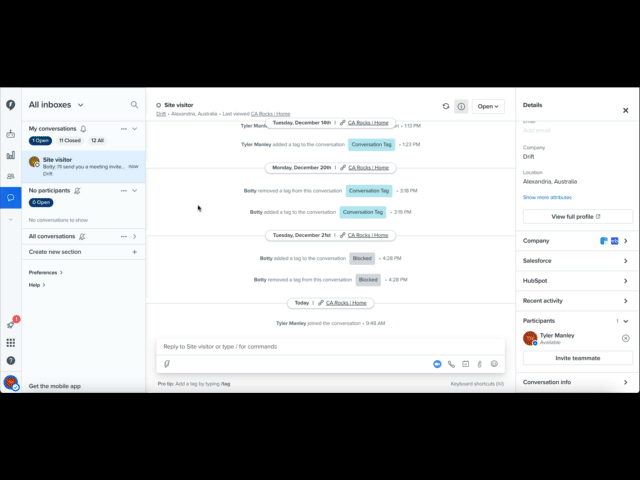The width and height of the screenshot is (640, 480).
Task: Open the reports bar chart icon
Action: (x=11, y=155)
